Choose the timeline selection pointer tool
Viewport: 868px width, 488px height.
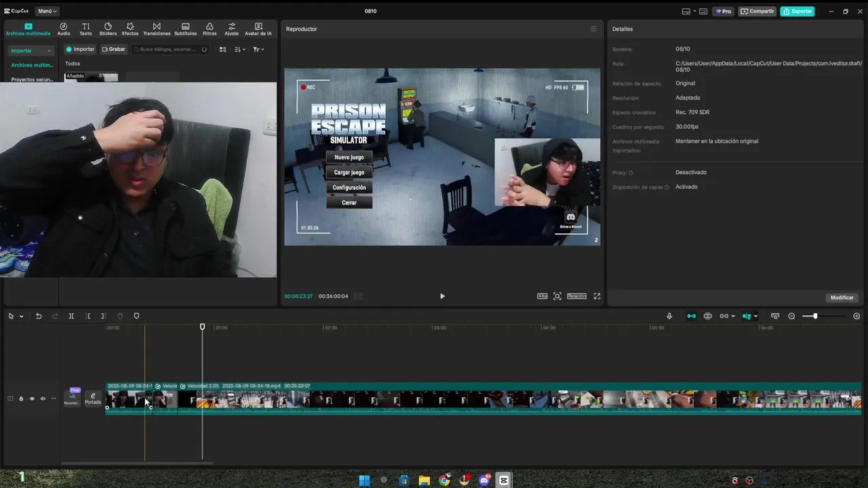(11, 317)
